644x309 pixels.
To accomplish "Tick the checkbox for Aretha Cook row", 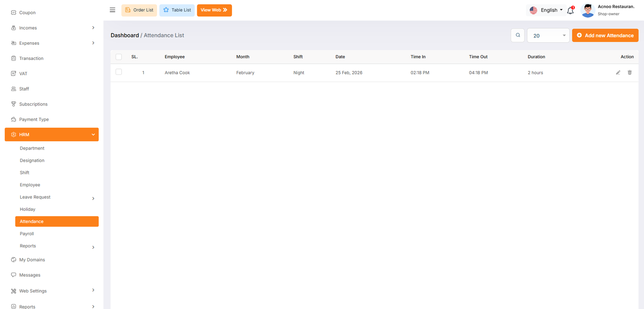I will pos(119,72).
